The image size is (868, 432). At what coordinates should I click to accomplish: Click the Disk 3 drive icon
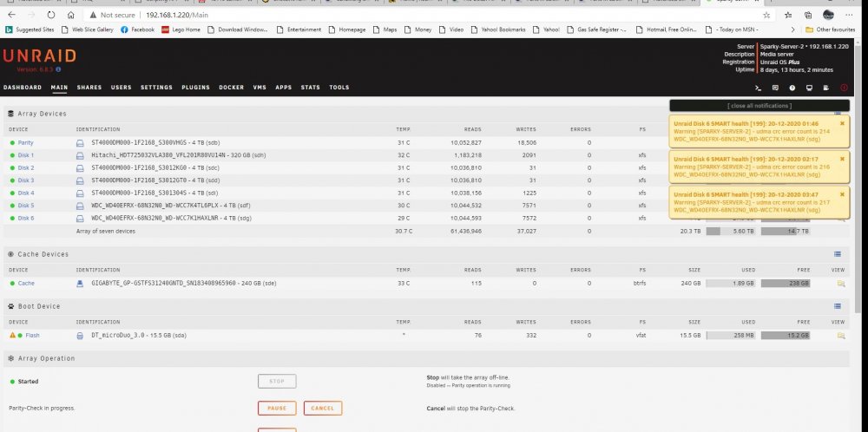pos(80,180)
